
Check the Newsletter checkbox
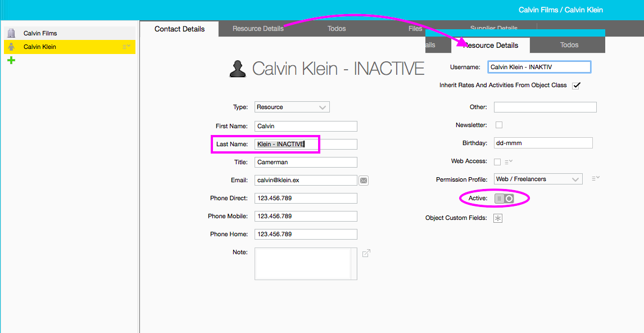point(499,125)
